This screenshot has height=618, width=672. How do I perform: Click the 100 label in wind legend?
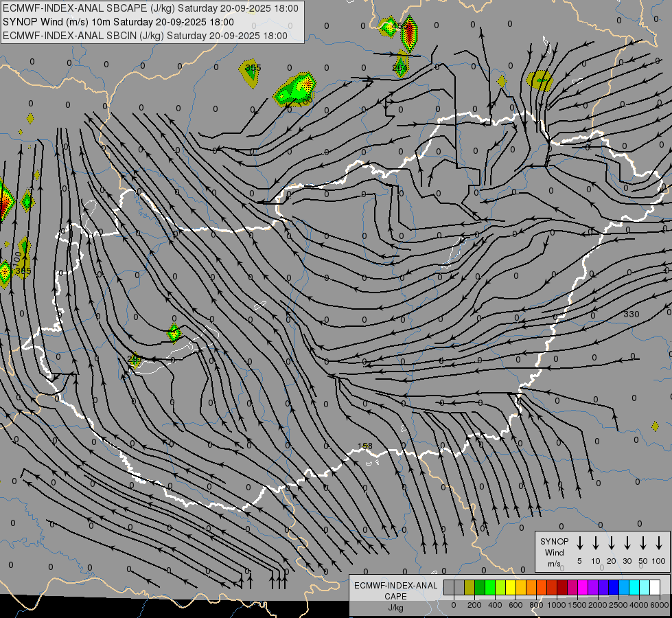(659, 561)
